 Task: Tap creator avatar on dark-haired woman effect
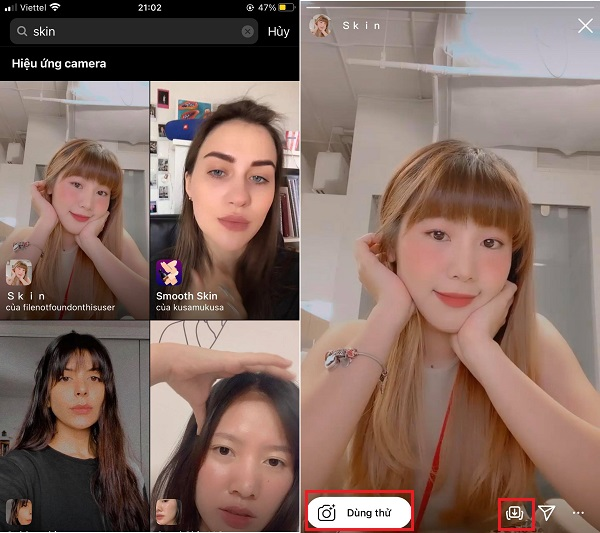(19, 512)
